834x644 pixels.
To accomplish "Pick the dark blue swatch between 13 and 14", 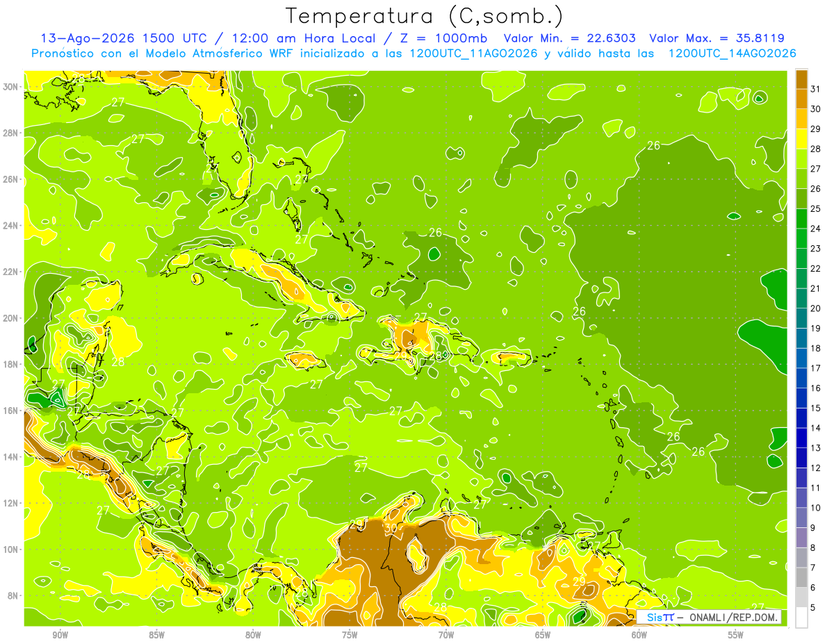I will pos(801,438).
